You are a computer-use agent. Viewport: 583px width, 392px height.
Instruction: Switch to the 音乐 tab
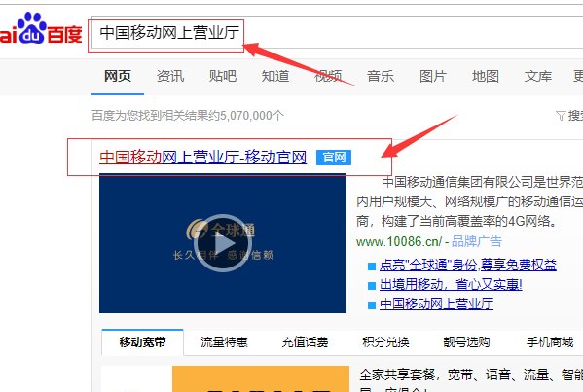click(381, 76)
